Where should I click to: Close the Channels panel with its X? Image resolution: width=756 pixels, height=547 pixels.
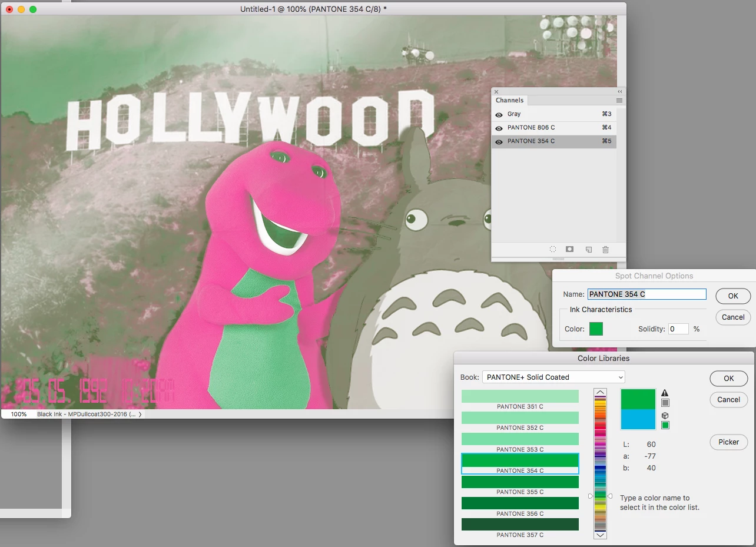pos(496,92)
